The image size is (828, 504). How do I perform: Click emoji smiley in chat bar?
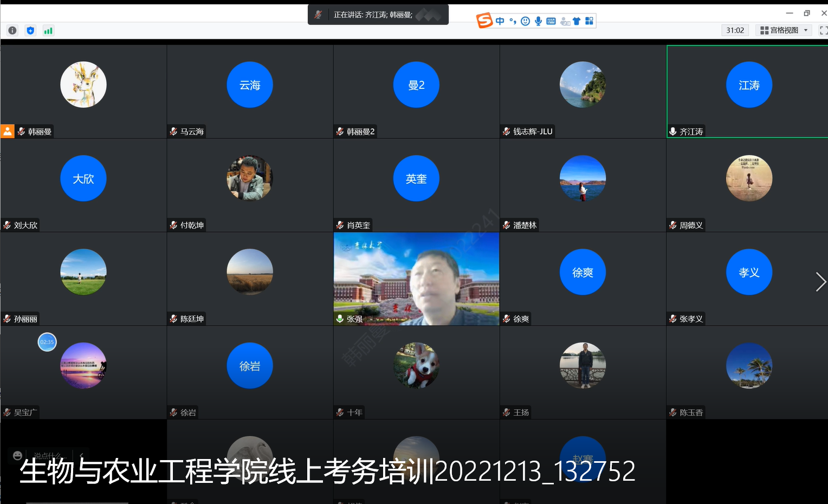17,456
